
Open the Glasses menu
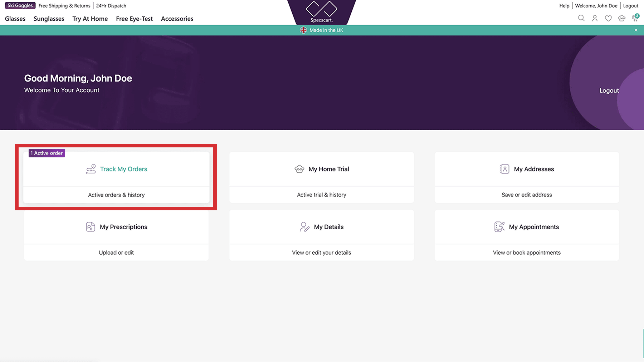click(15, 19)
